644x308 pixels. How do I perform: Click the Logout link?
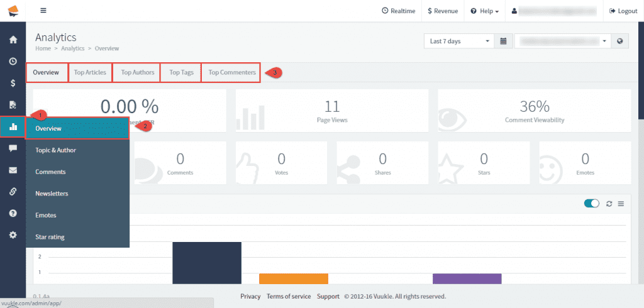pos(622,11)
